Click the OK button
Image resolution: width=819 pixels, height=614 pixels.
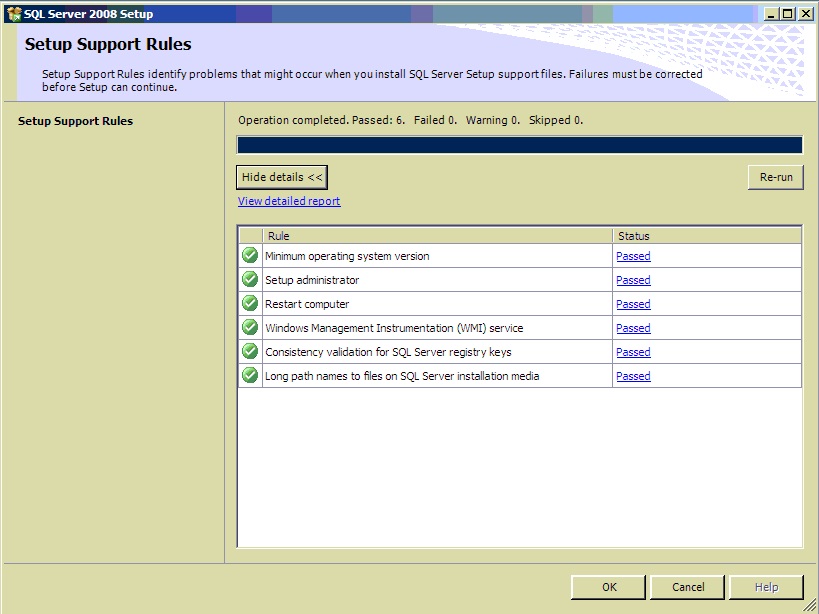click(x=609, y=587)
